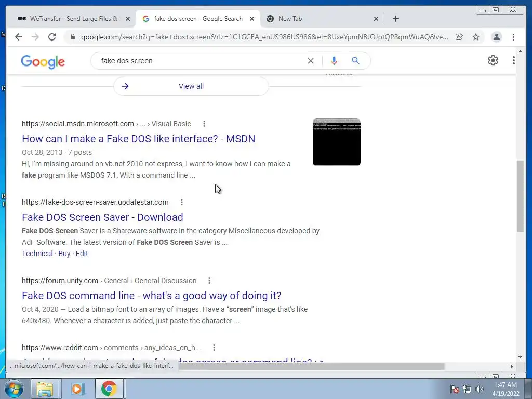Start voice search with microphone
The height and width of the screenshot is (399, 532).
(334, 61)
